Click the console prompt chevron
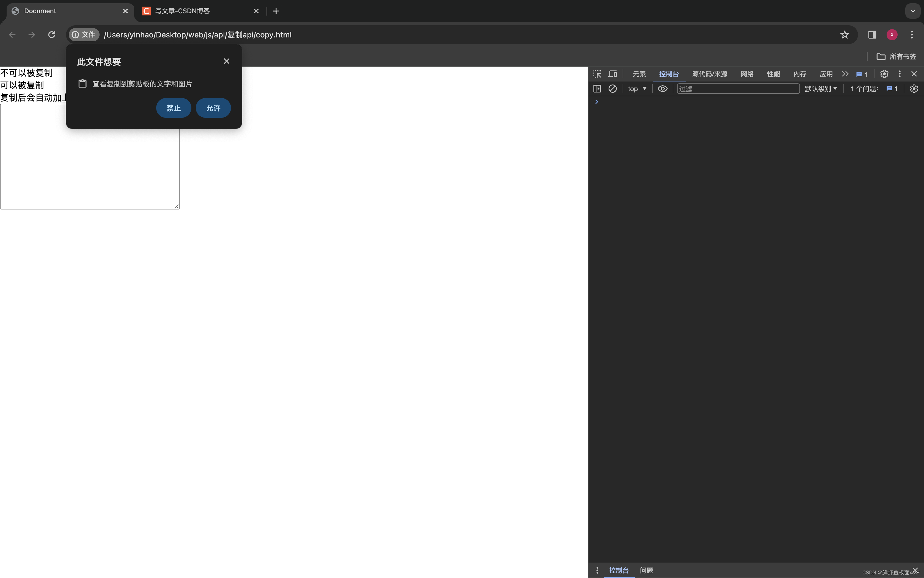Viewport: 924px width, 578px height. pos(597,102)
